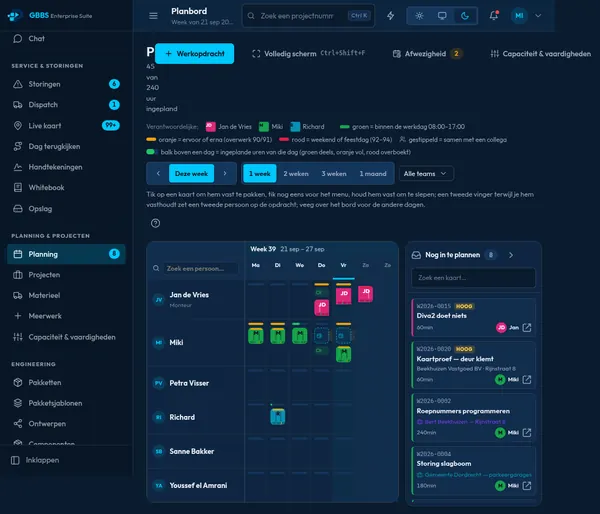The height and width of the screenshot is (514, 600).
Task: Go to previous week arrow
Action: click(158, 173)
